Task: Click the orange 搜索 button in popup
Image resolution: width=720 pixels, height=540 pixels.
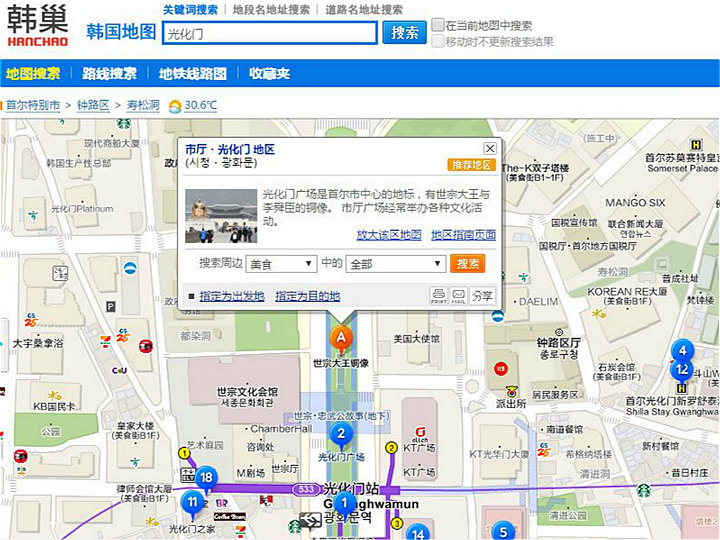Action: pyautogui.click(x=467, y=264)
